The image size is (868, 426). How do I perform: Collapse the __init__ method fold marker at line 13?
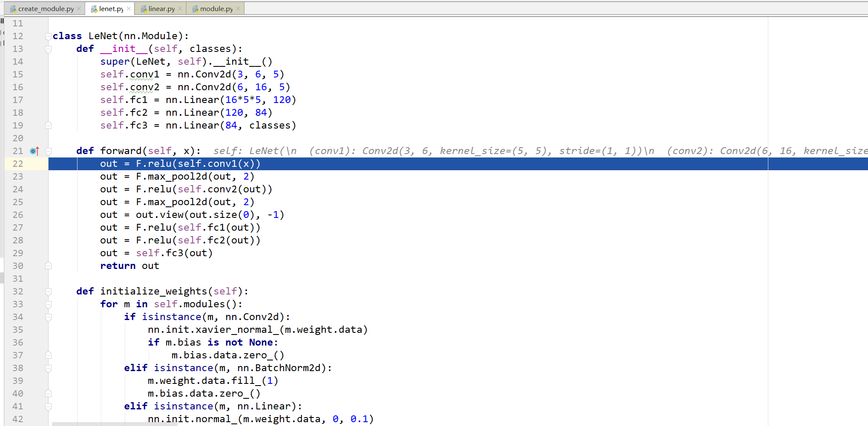pyautogui.click(x=49, y=49)
